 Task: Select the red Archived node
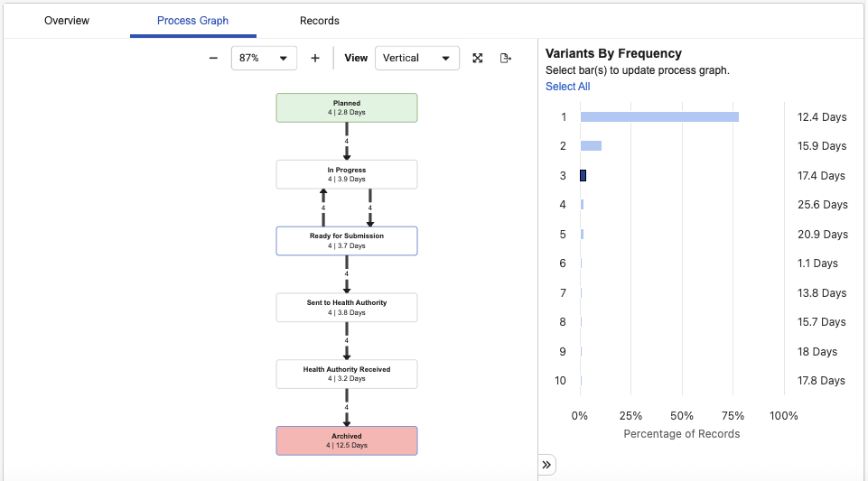(x=347, y=440)
